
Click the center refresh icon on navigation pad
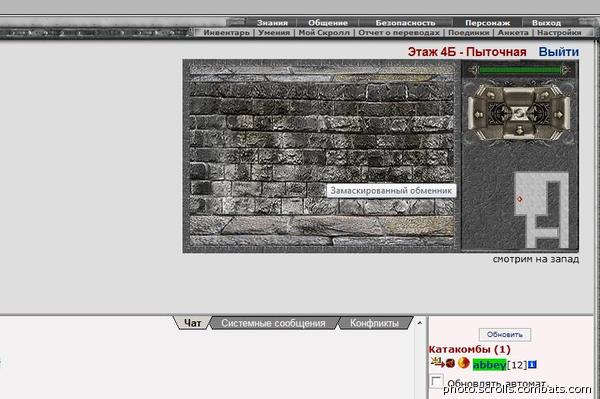(520, 114)
